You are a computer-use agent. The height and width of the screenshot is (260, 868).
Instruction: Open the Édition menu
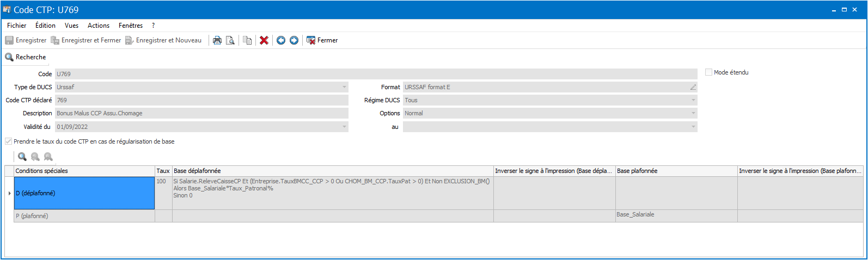pyautogui.click(x=45, y=26)
